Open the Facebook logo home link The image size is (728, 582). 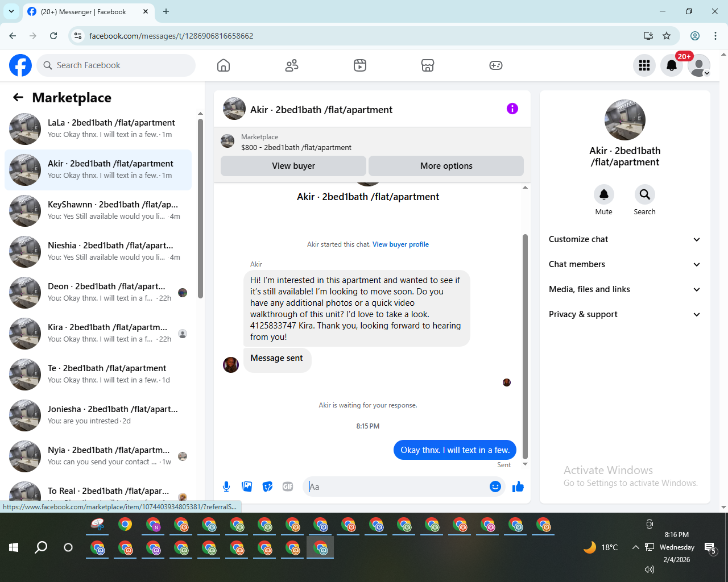click(20, 65)
